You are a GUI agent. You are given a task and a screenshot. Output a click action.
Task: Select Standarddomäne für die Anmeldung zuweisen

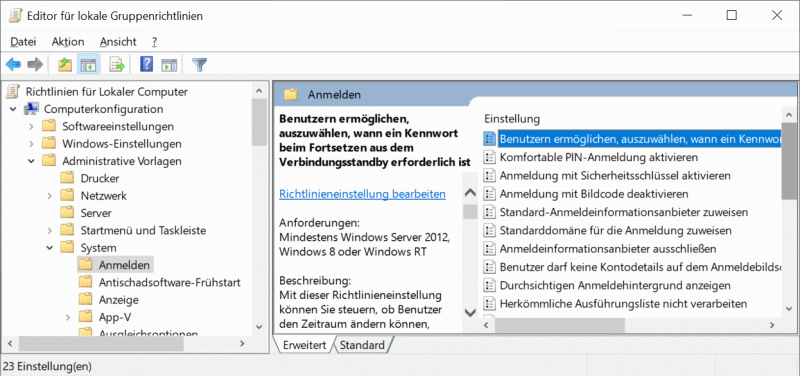click(x=616, y=231)
